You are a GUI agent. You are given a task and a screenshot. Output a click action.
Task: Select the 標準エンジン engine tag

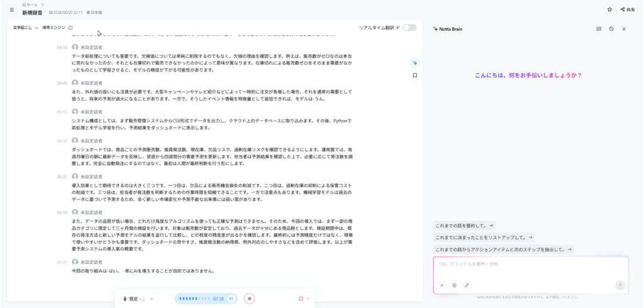[54, 28]
